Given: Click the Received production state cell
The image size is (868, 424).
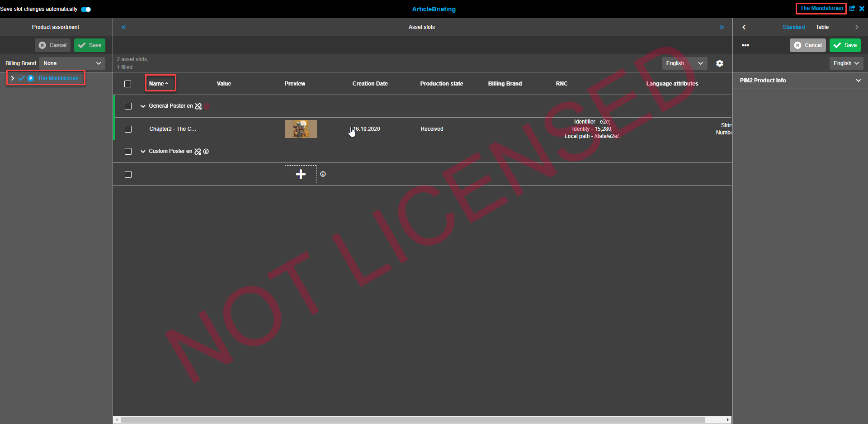Looking at the screenshot, I should pos(432,129).
